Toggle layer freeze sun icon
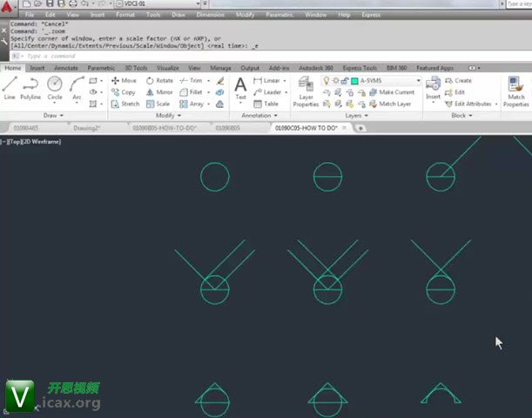 (335, 80)
